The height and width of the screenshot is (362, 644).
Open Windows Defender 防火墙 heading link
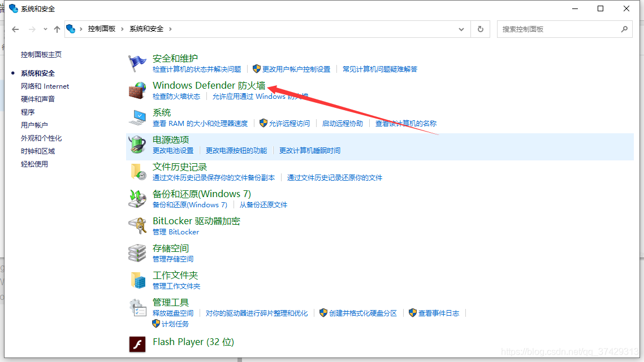pos(209,85)
